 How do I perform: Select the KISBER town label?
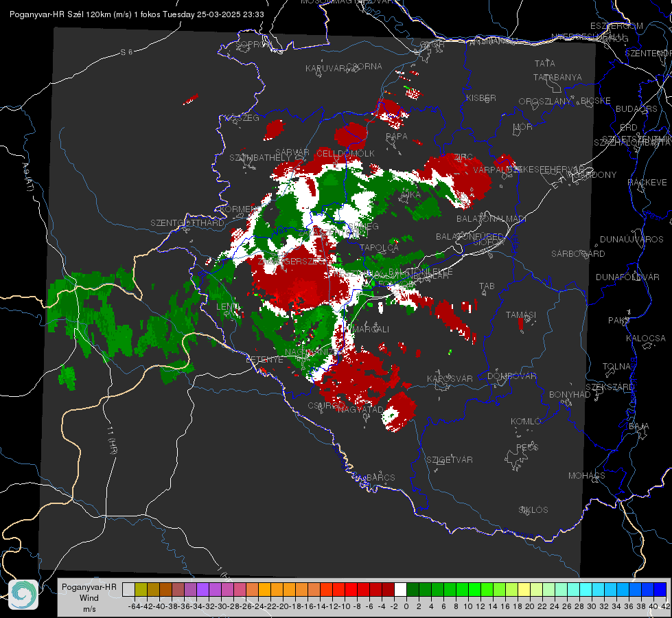pos(481,98)
